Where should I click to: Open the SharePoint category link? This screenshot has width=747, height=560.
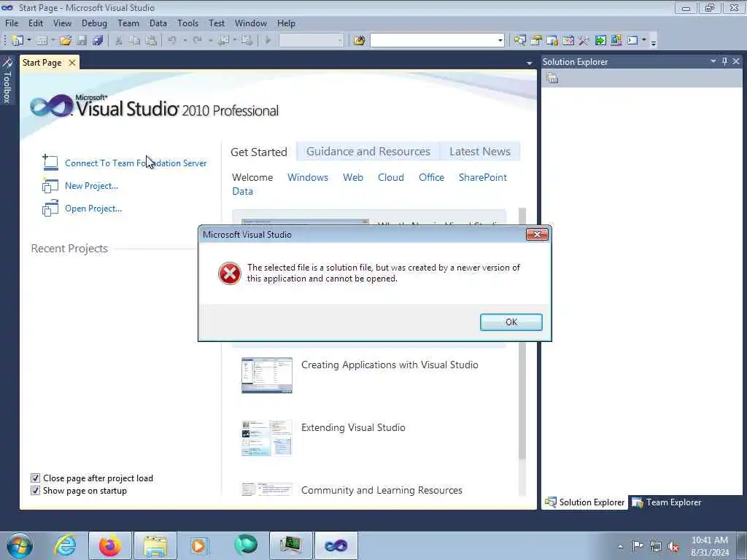click(x=483, y=177)
